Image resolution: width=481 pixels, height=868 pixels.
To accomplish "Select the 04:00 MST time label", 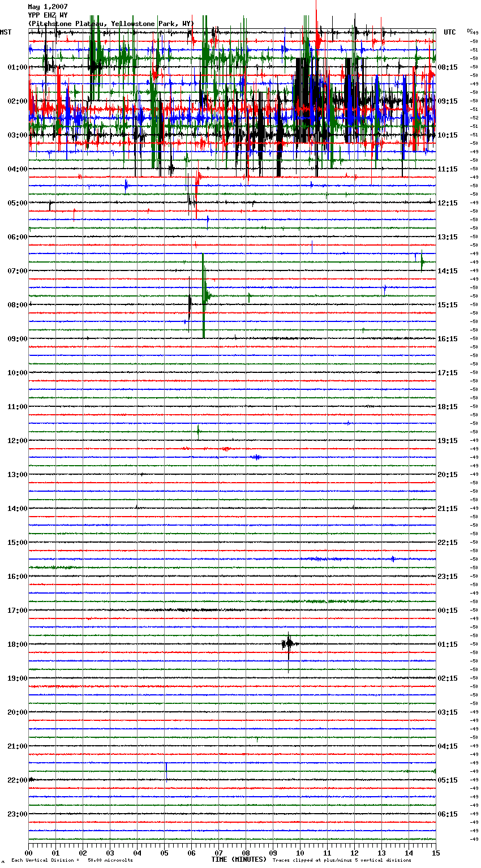I will point(18,169).
